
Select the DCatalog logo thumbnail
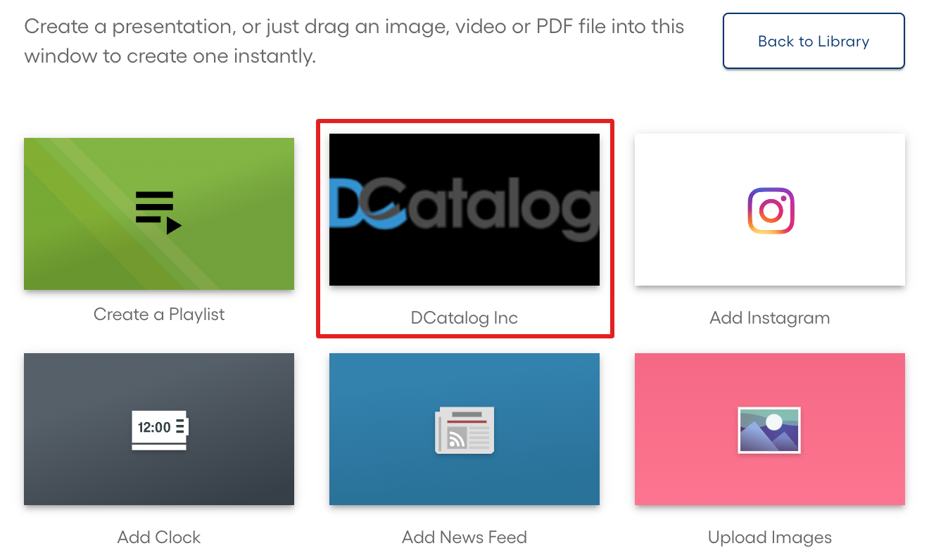point(464,210)
